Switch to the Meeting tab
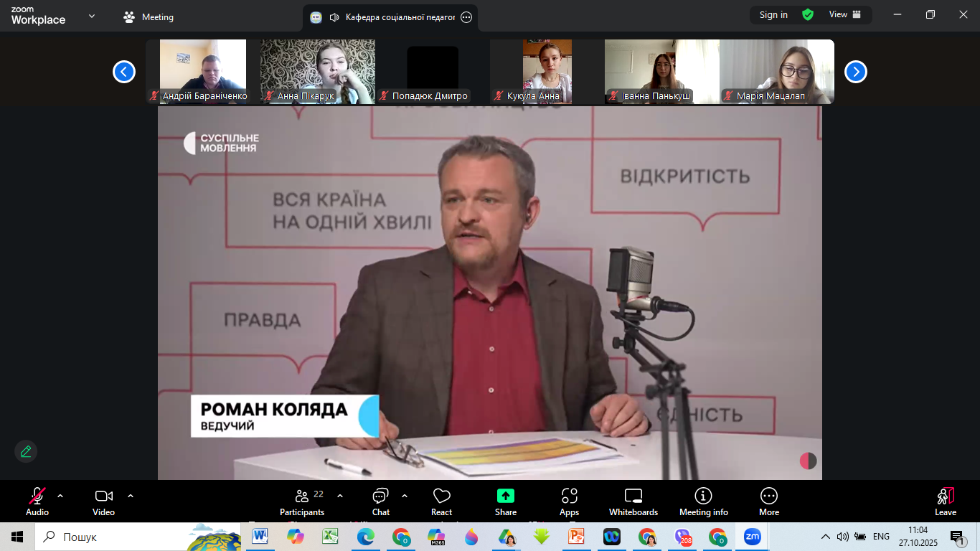Screen dimensions: 980x551 click(x=149, y=17)
